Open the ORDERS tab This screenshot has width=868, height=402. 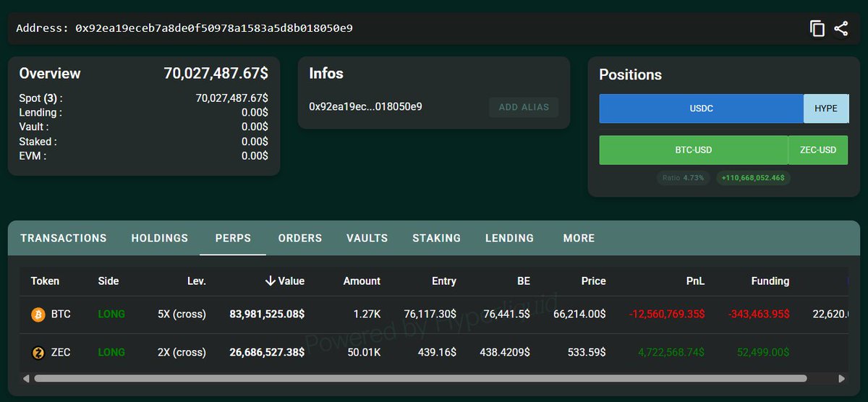300,238
